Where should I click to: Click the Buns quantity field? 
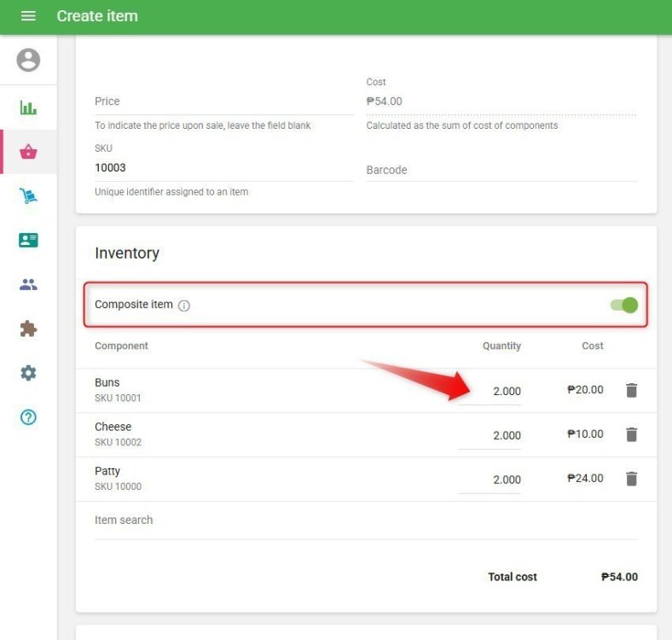[490, 391]
